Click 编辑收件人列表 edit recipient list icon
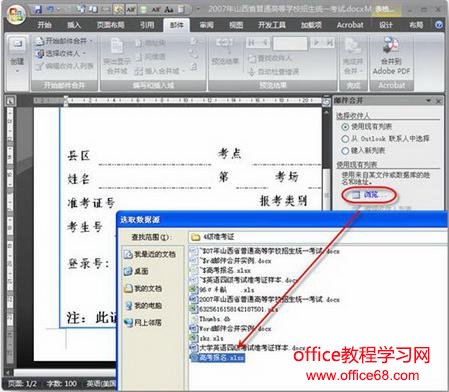The width and height of the screenshot is (449, 392). [x=40, y=66]
